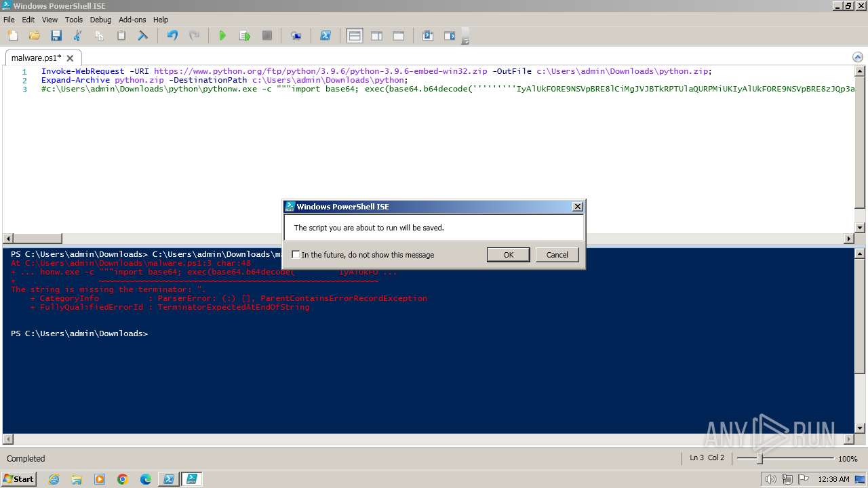Confirm the save dialog with OK

tap(508, 255)
